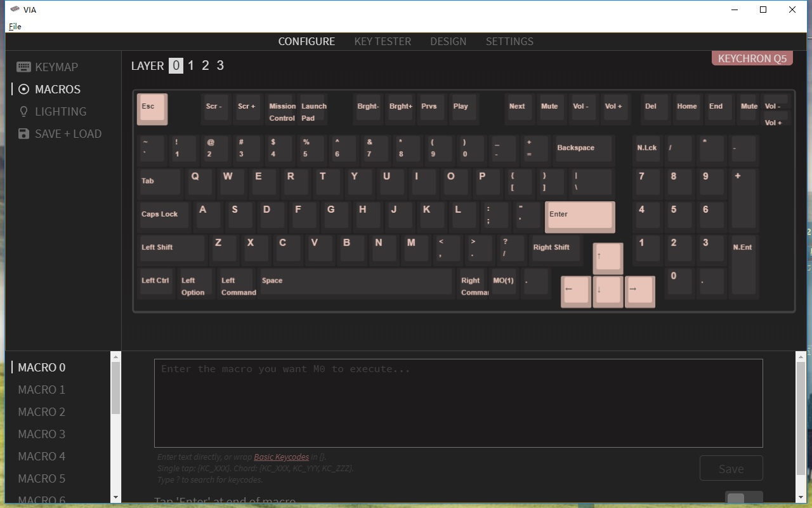Click the End key

[x=720, y=109]
